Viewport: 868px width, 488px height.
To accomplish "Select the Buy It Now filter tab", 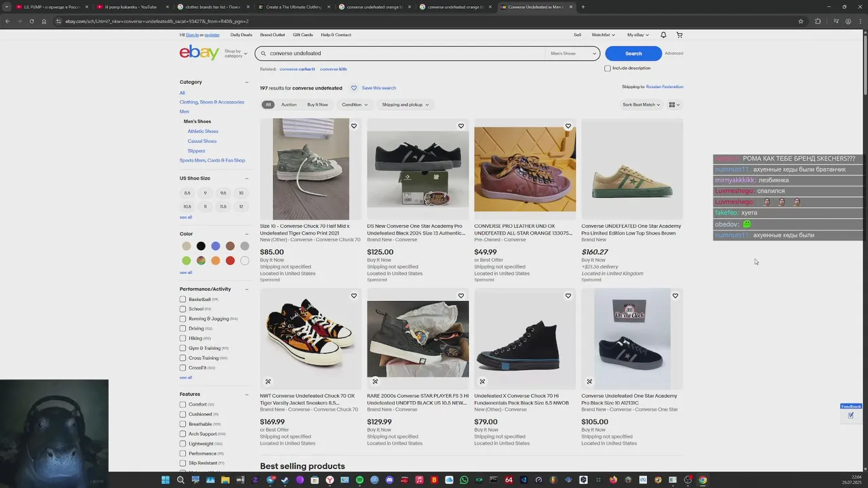I will (317, 105).
